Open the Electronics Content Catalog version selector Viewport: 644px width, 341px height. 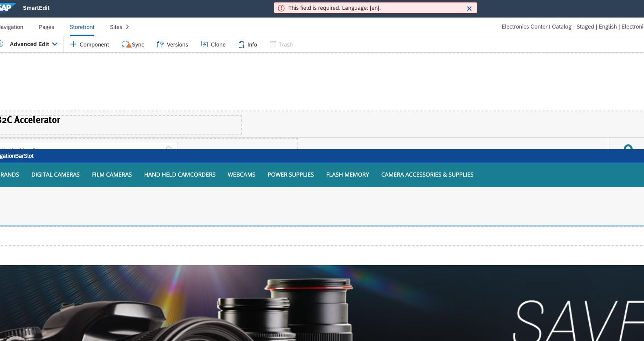click(x=573, y=27)
